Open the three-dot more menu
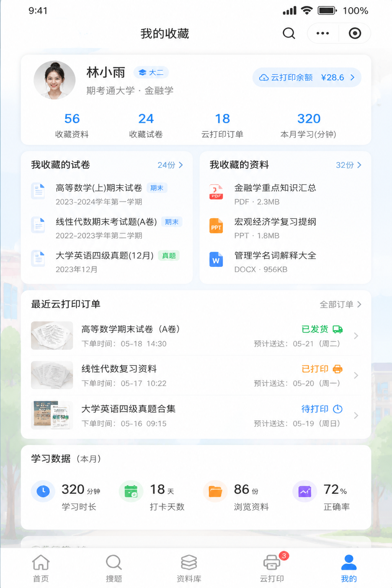392x588 pixels. click(323, 33)
